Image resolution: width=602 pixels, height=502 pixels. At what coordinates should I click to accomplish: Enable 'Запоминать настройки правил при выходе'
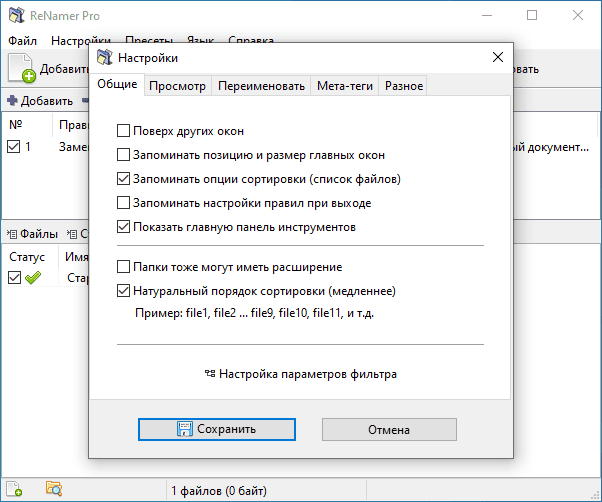click(x=123, y=203)
